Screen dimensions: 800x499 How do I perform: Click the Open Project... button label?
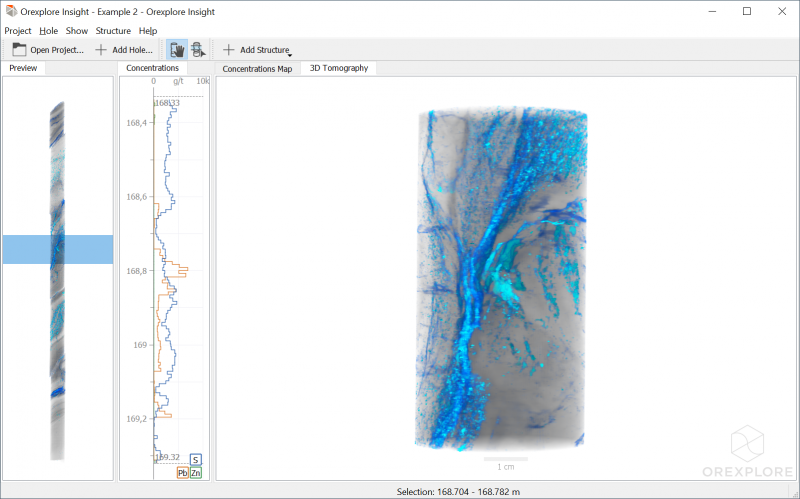tap(57, 50)
